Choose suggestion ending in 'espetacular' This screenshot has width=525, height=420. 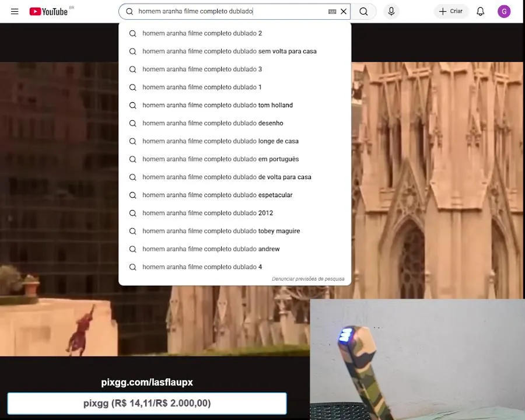click(235, 195)
